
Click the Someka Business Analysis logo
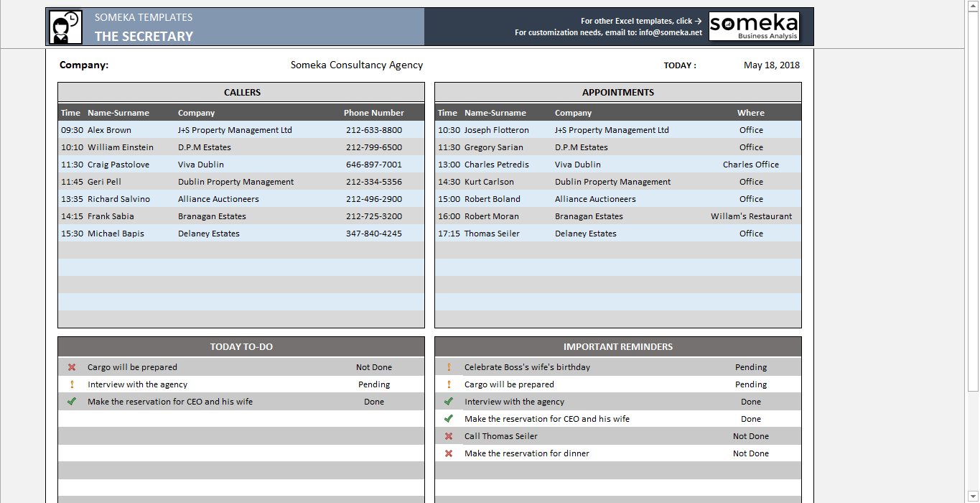[x=753, y=27]
